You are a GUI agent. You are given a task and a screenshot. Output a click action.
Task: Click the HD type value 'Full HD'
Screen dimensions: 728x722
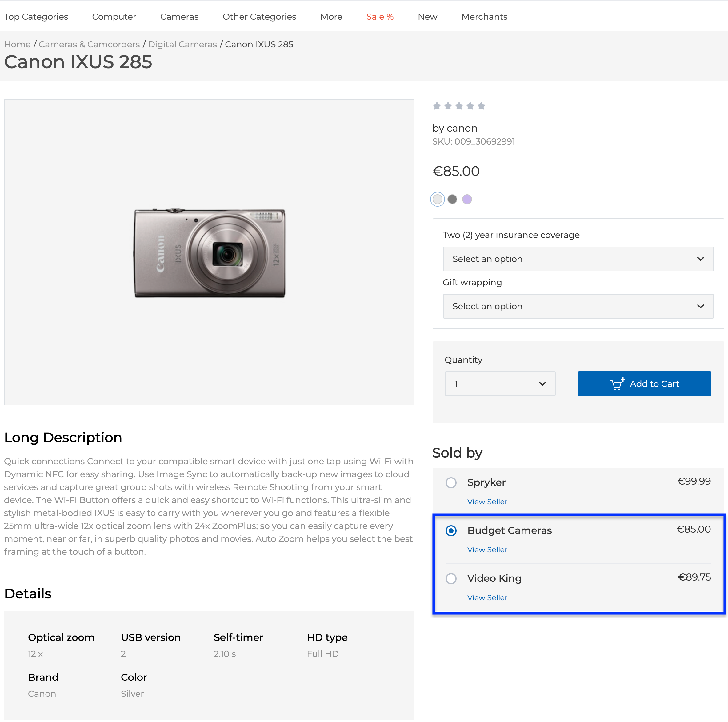tap(322, 654)
